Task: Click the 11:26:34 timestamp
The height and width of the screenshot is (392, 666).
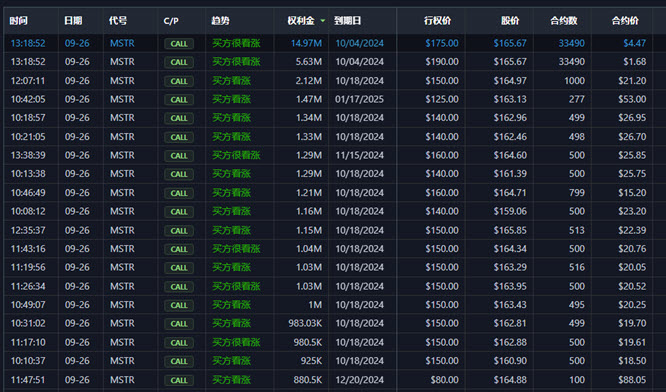Action: [28, 286]
